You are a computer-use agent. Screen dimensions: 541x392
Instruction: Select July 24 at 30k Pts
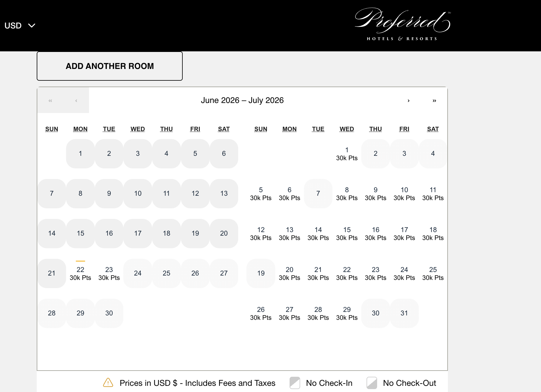[404, 273]
